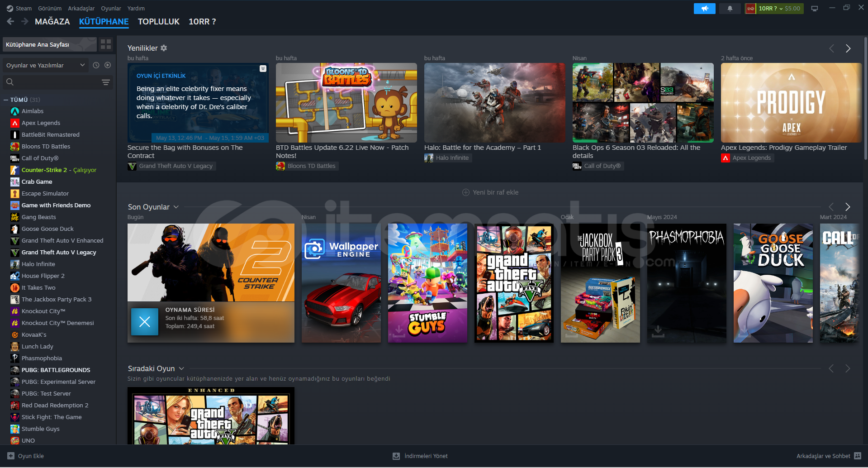Open the Arkadaşlar menu
Screen dimensions: 868x468
81,9
